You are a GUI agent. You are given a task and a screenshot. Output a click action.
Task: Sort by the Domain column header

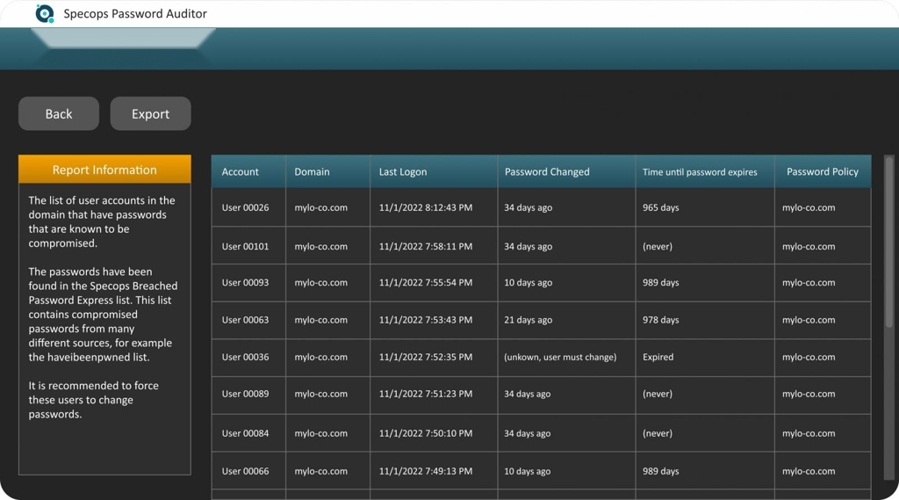click(312, 172)
